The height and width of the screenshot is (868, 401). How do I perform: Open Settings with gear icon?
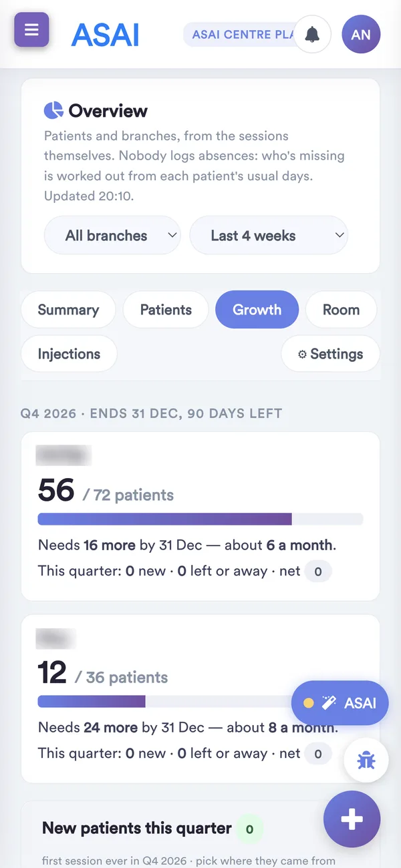[x=330, y=354]
